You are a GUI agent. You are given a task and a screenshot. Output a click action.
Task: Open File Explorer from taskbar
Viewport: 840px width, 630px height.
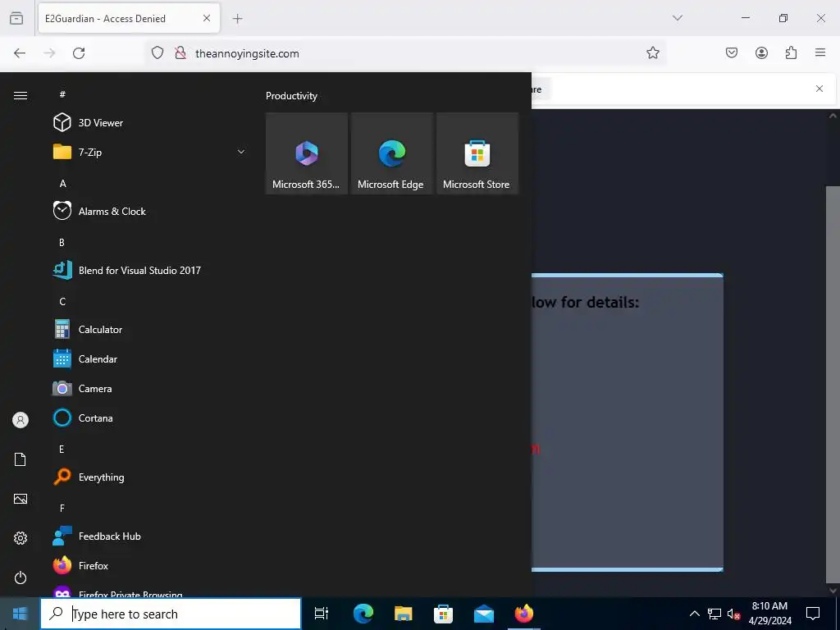404,614
